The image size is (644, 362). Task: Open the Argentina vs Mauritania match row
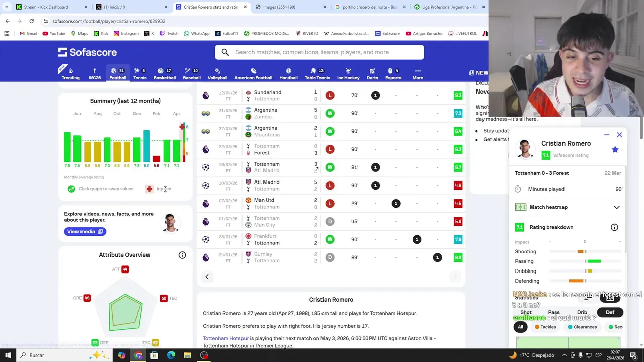331,131
